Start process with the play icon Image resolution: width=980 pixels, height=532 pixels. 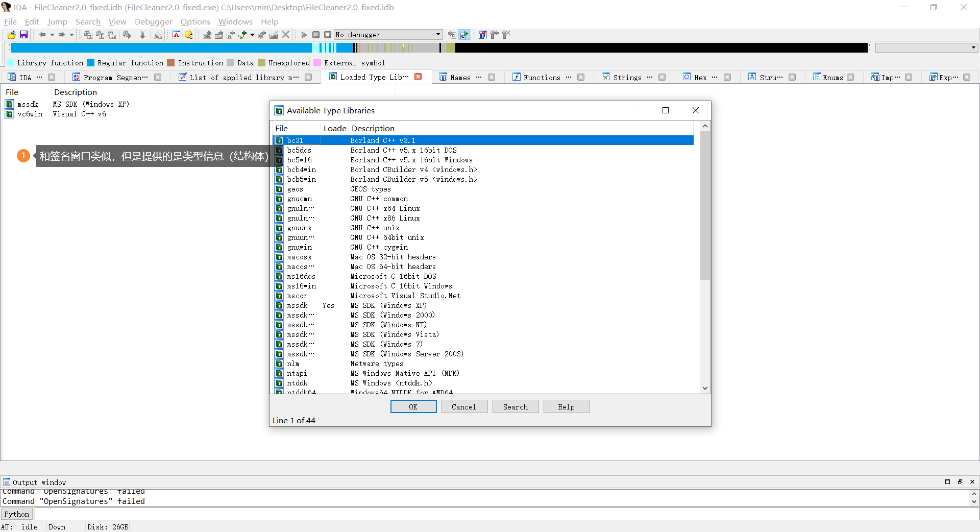click(x=304, y=35)
